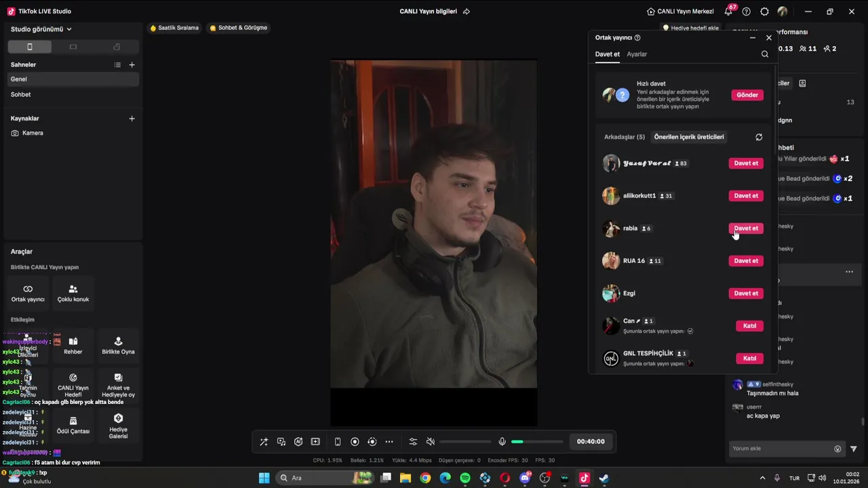868x488 pixels.
Task: Open the Ortak yayıncı tool
Action: (x=28, y=293)
